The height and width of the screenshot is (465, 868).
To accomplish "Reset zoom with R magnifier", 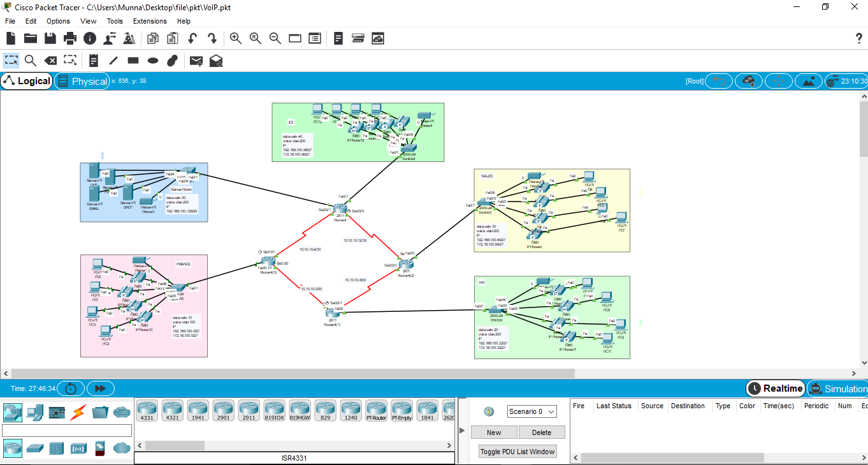I will point(256,38).
